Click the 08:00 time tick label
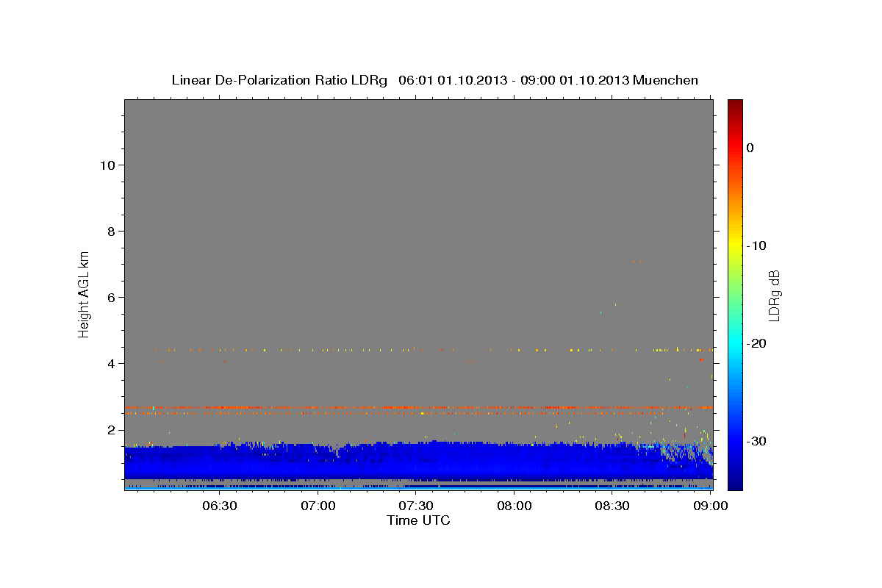The width and height of the screenshot is (882, 588). coord(514,506)
